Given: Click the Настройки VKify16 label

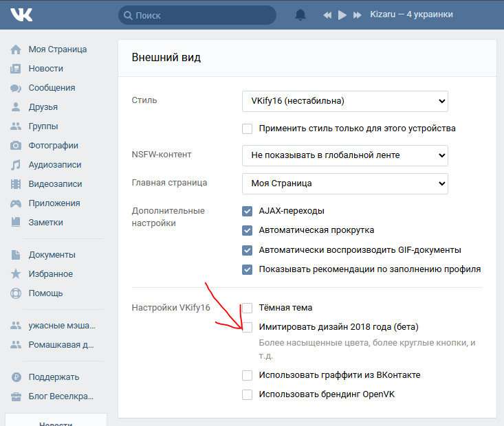Looking at the screenshot, I should (171, 308).
